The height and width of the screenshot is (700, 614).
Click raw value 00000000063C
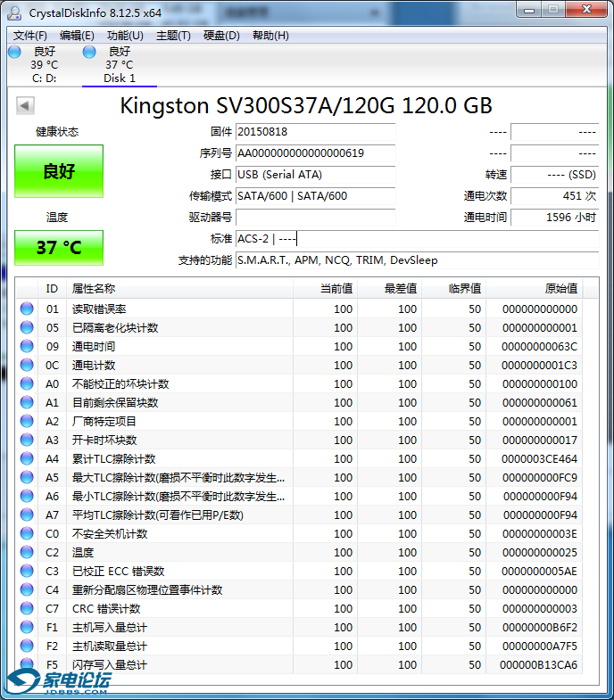tap(539, 346)
